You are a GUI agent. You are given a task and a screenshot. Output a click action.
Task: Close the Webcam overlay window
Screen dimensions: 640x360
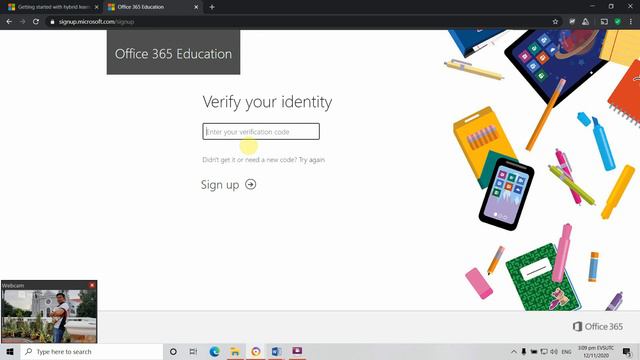(92, 285)
